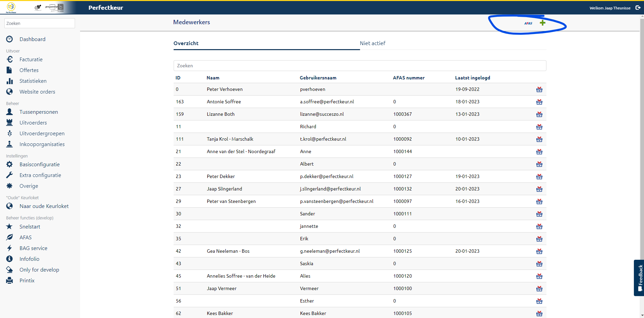
Task: Click the star icon for Snelstart
Action: pyautogui.click(x=9, y=226)
